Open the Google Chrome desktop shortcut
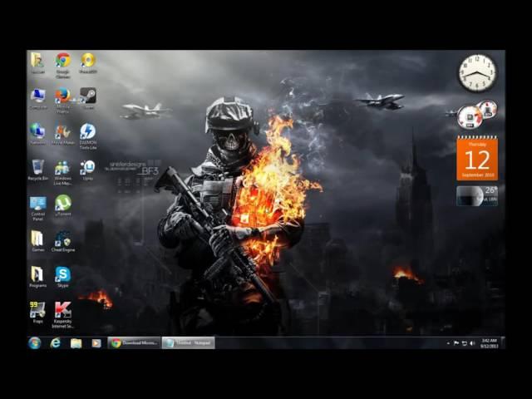 [63, 65]
